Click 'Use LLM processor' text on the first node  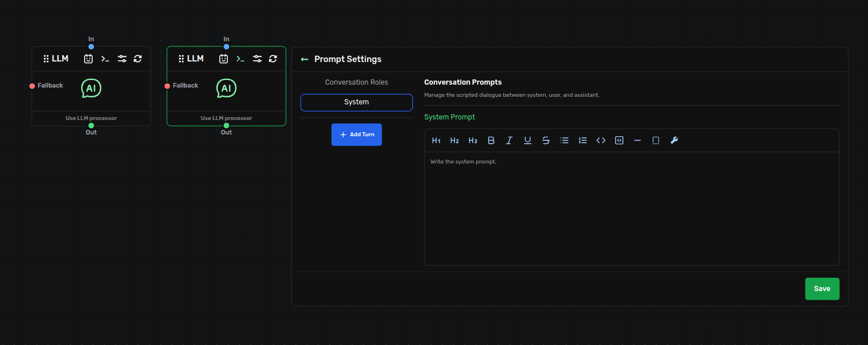point(91,118)
